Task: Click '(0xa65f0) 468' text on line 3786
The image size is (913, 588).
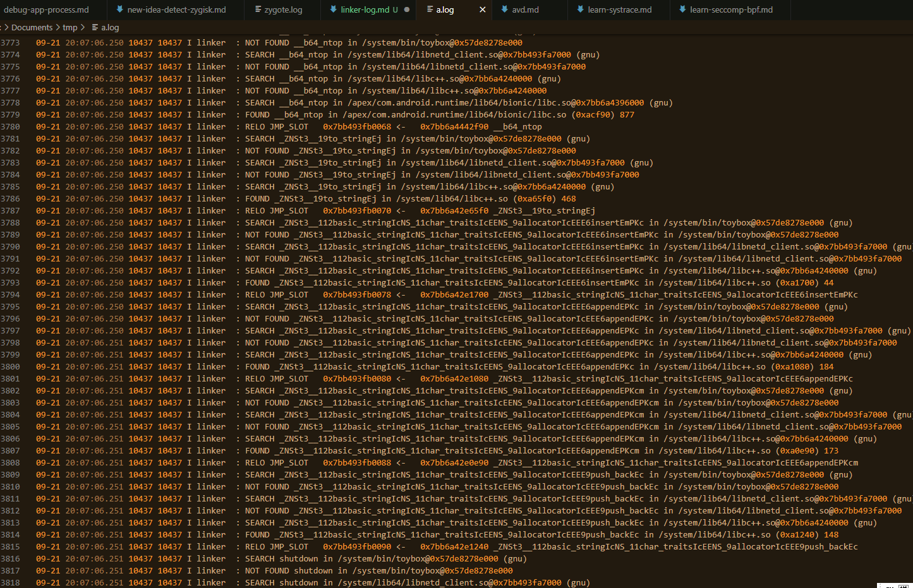Action: tap(545, 199)
